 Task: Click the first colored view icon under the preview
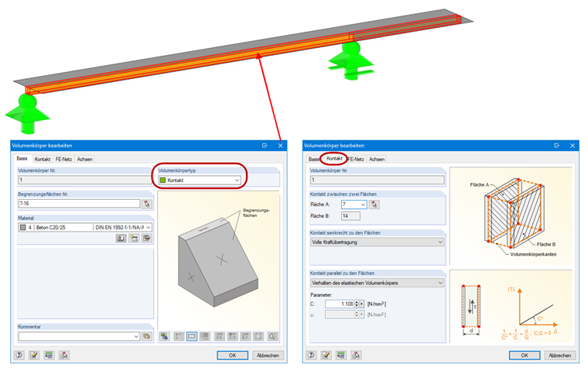164,336
